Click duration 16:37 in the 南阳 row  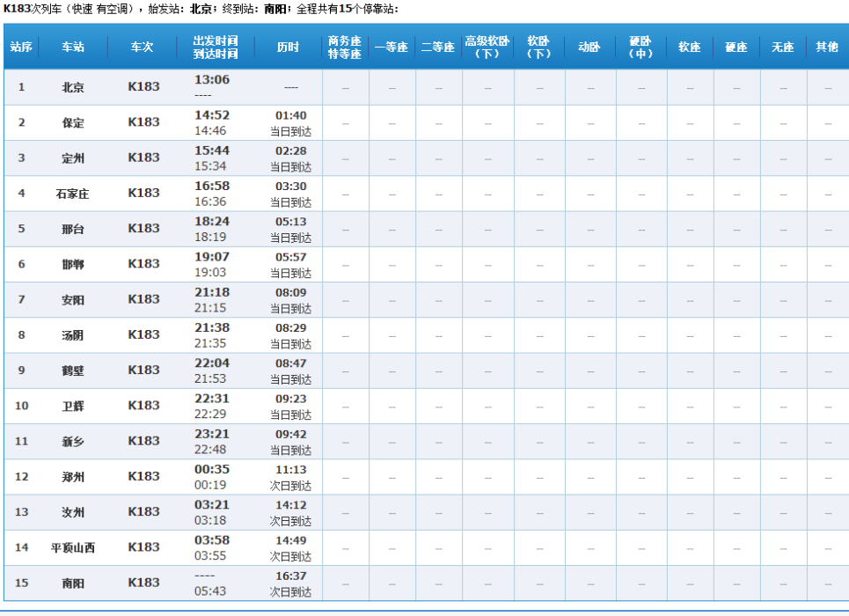290,576
